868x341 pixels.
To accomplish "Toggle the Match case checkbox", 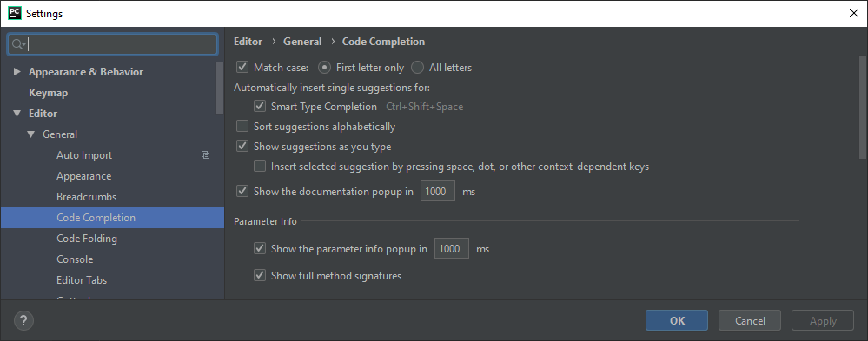I will pyautogui.click(x=242, y=68).
